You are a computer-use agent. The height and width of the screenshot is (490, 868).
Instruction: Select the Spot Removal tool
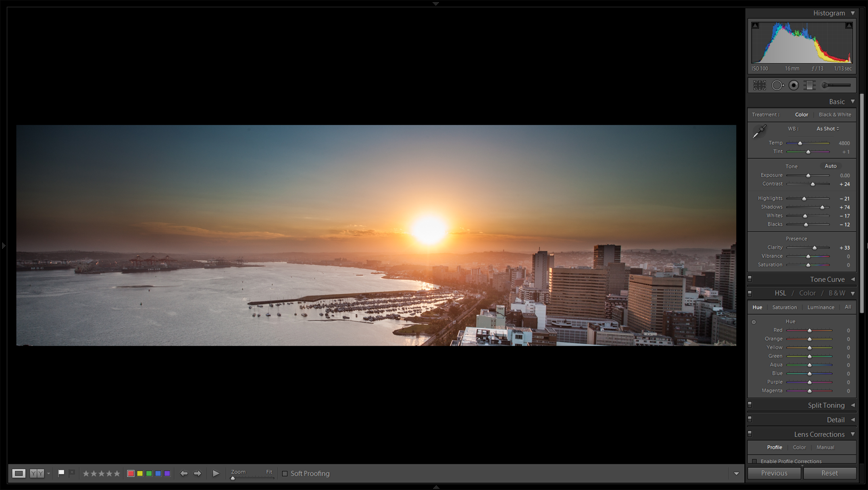tap(777, 85)
